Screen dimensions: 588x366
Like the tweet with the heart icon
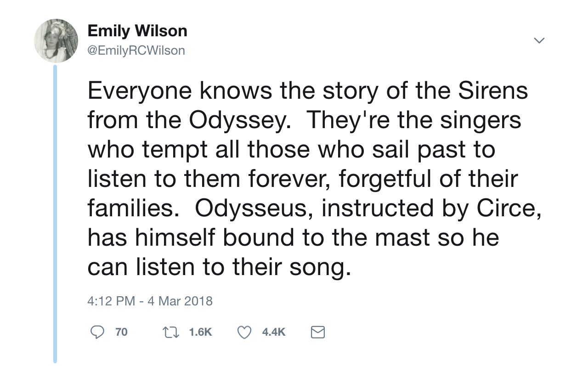point(245,332)
